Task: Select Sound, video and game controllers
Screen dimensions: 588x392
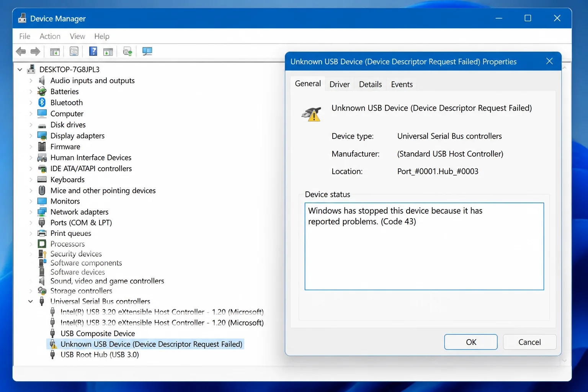Action: [x=107, y=281]
